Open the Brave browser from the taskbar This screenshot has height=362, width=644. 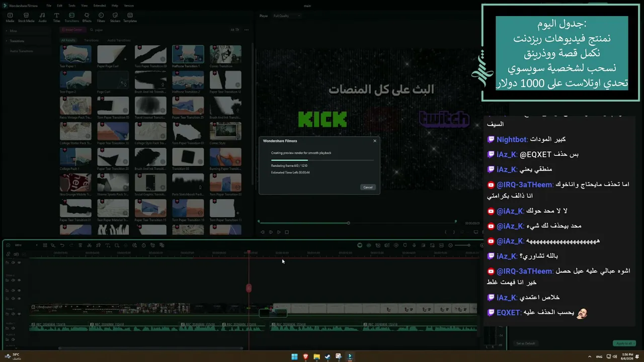(305, 357)
